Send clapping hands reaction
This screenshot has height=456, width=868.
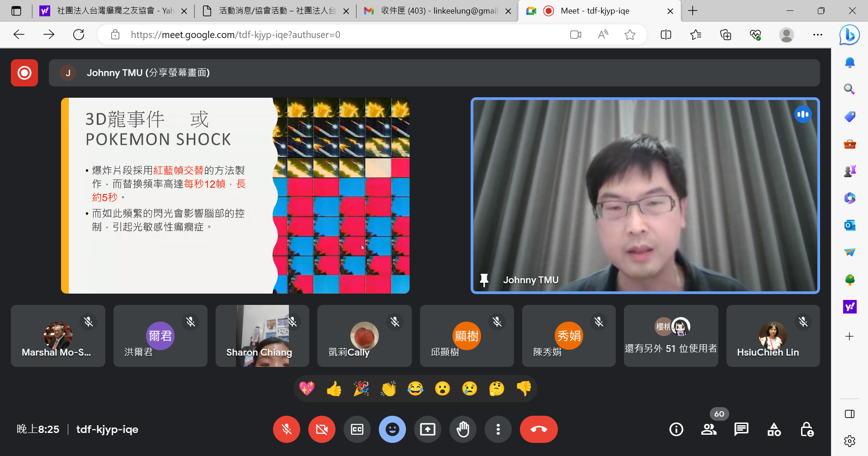pyautogui.click(x=388, y=389)
